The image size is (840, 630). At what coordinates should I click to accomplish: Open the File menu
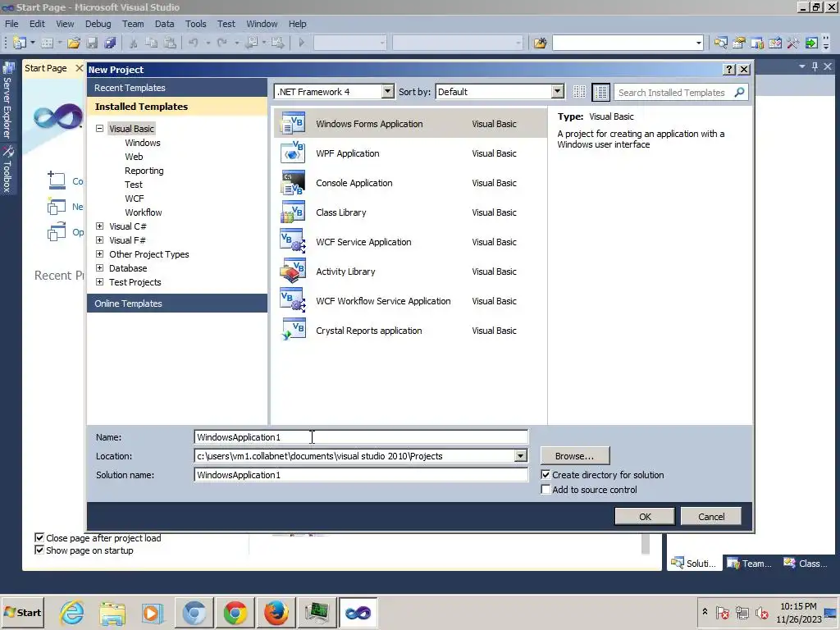(11, 24)
